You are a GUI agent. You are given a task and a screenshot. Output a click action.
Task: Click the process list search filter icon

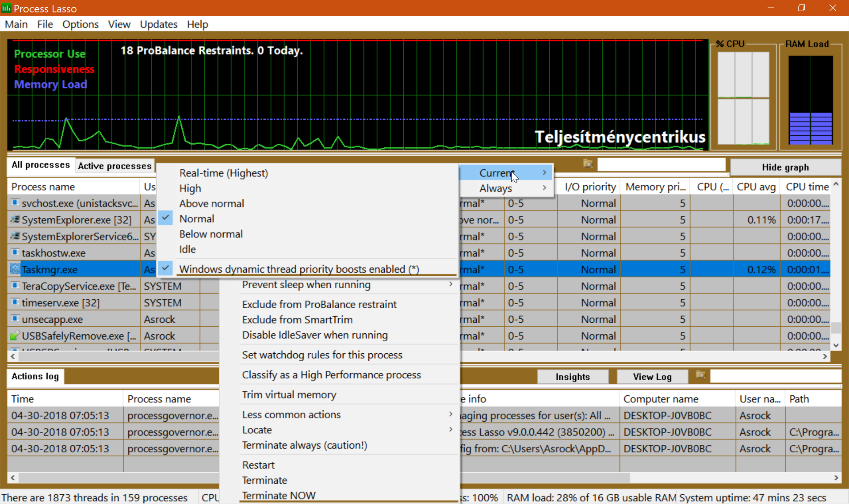coord(588,164)
